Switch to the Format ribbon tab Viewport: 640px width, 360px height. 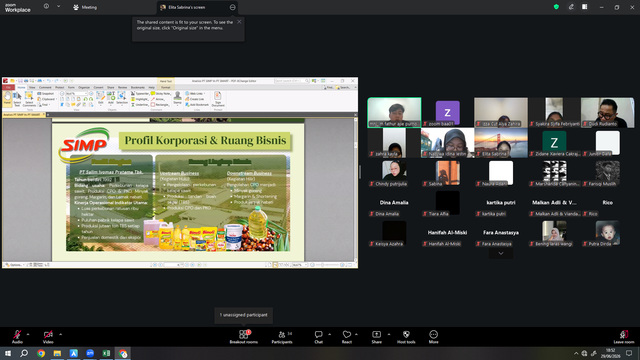[166, 87]
